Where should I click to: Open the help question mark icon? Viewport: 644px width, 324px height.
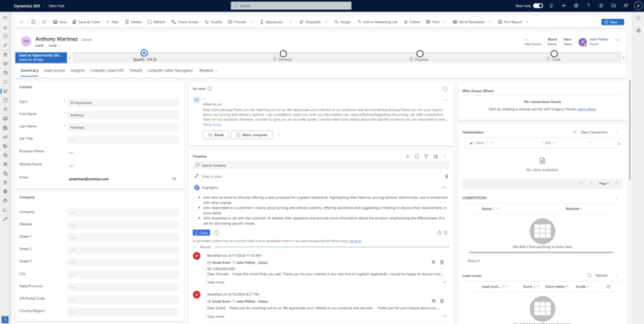point(588,6)
